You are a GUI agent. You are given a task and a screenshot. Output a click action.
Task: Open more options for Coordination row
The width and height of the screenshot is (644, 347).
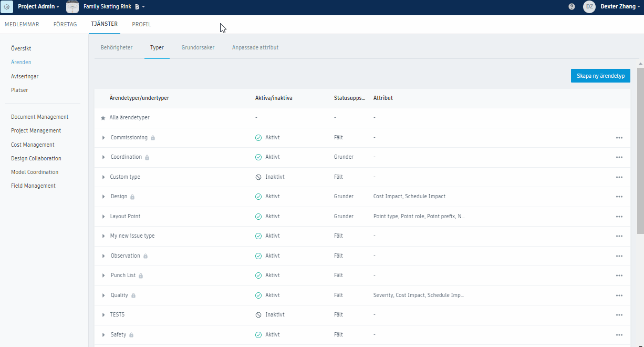point(619,157)
